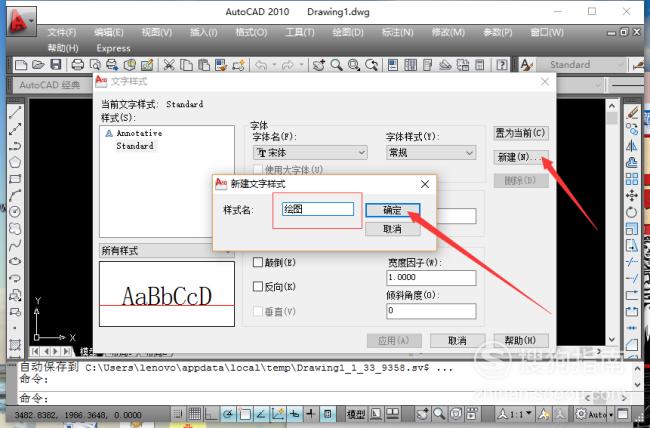Click the Paste clipboard icon
650x428 pixels.
point(204,65)
